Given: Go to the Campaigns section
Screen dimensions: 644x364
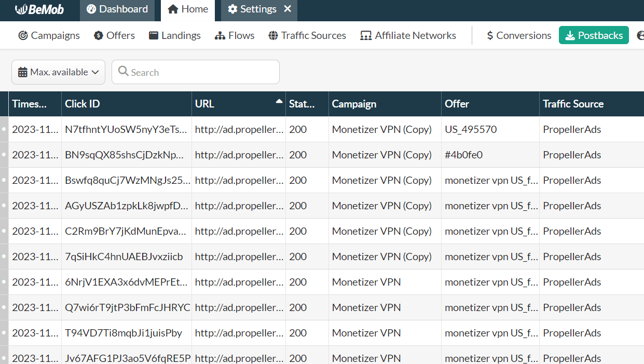Looking at the screenshot, I should 49,35.
